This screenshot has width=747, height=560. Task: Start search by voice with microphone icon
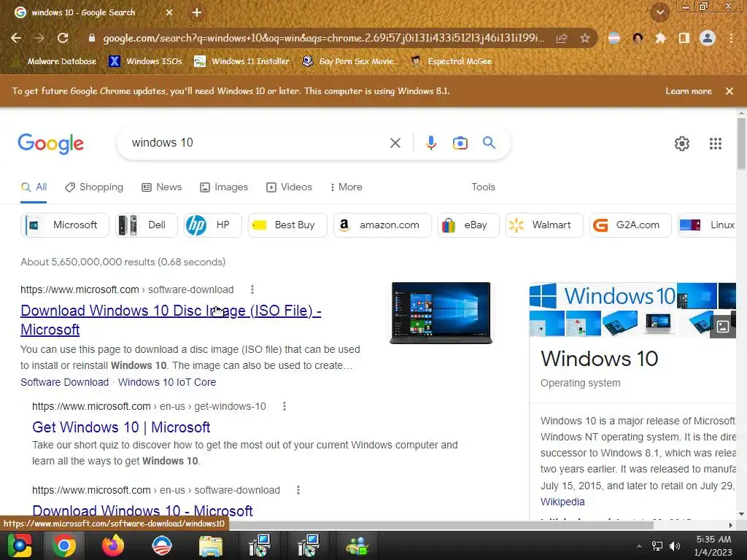pyautogui.click(x=430, y=143)
